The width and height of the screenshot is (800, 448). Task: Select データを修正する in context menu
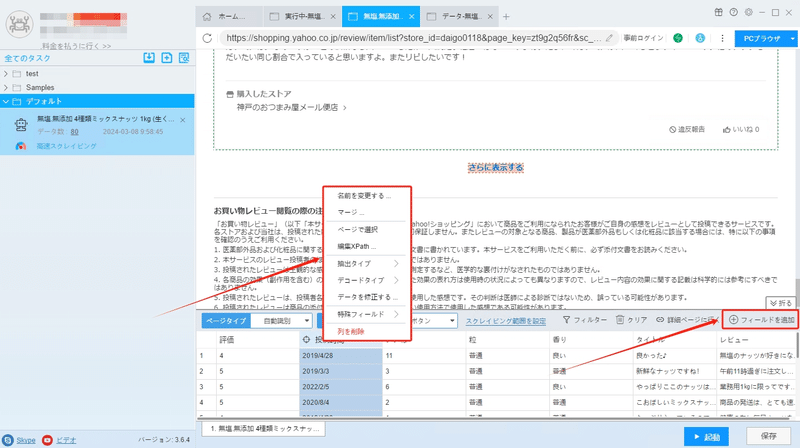coord(367,297)
